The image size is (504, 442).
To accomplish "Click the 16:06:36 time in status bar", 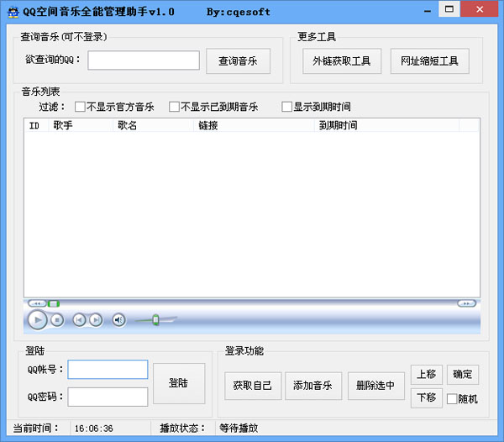I will (x=93, y=429).
